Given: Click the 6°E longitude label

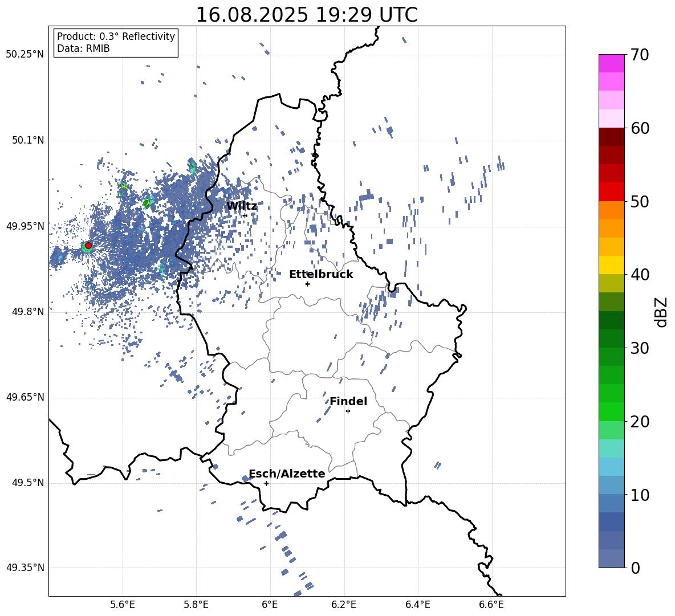Looking at the screenshot, I should coord(270,605).
